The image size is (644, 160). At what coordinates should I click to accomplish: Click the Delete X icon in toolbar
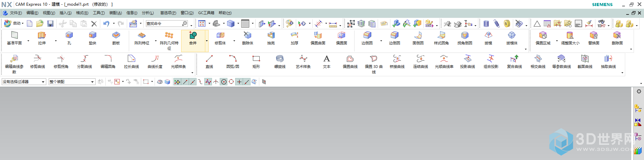click(94, 24)
